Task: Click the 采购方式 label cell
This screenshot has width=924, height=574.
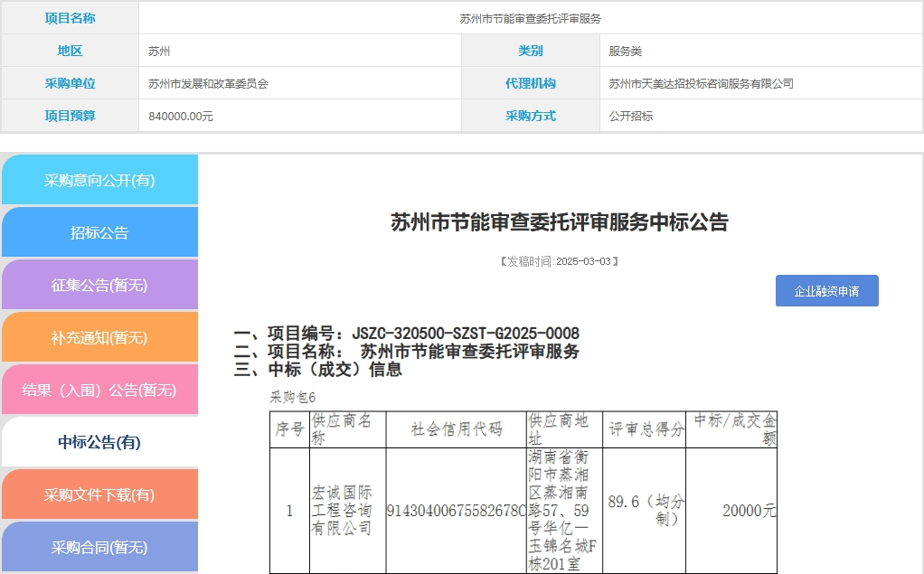Action: tap(531, 116)
